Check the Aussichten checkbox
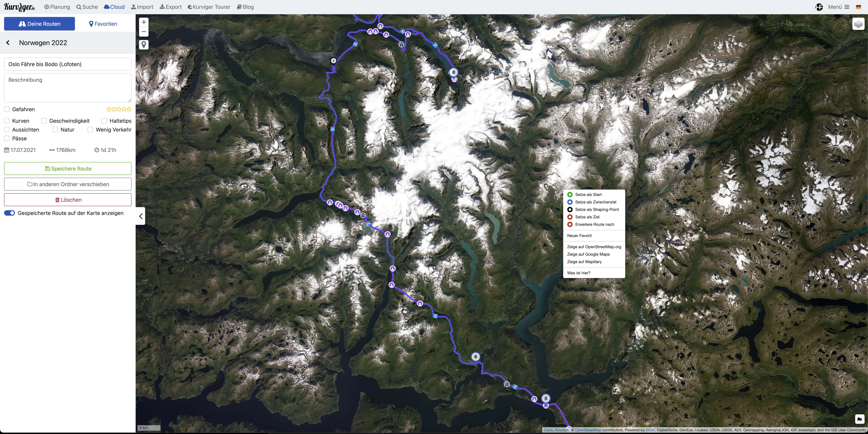Screen dimensions: 868x434 tap(7, 129)
